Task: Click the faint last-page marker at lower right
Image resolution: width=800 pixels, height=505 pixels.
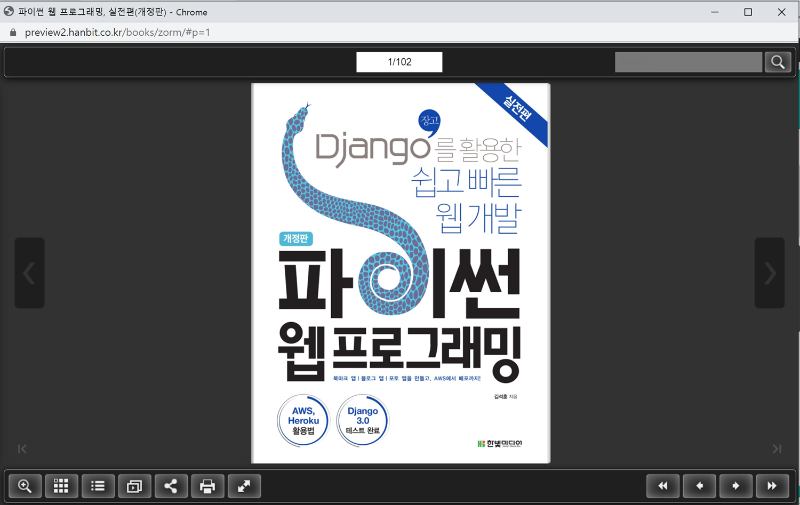Action: 777,449
